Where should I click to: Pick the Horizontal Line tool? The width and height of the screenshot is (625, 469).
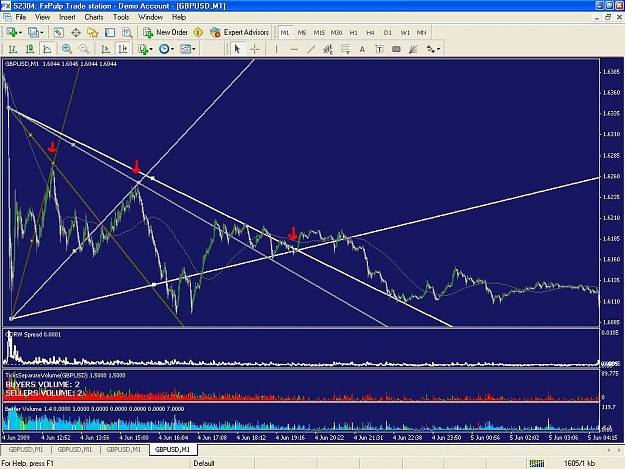pyautogui.click(x=294, y=49)
